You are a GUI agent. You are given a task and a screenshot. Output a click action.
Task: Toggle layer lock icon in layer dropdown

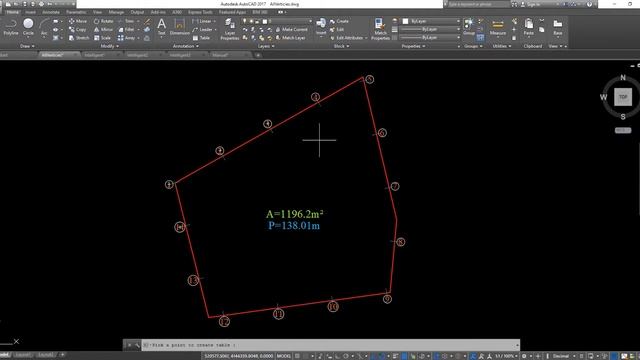pyautogui.click(x=257, y=21)
